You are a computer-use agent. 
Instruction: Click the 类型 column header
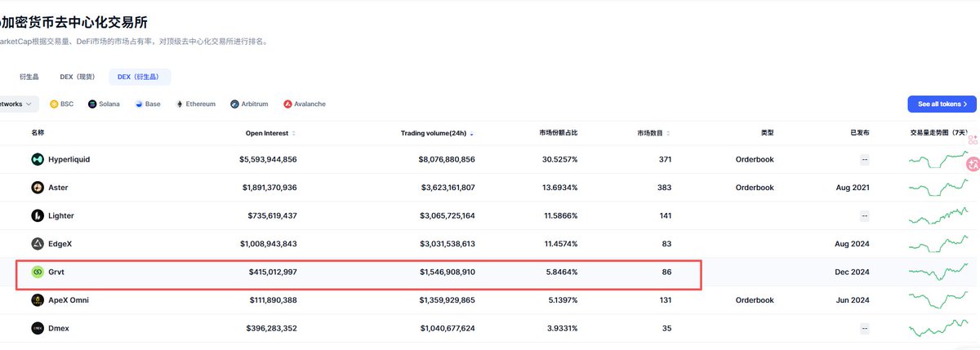coord(767,132)
